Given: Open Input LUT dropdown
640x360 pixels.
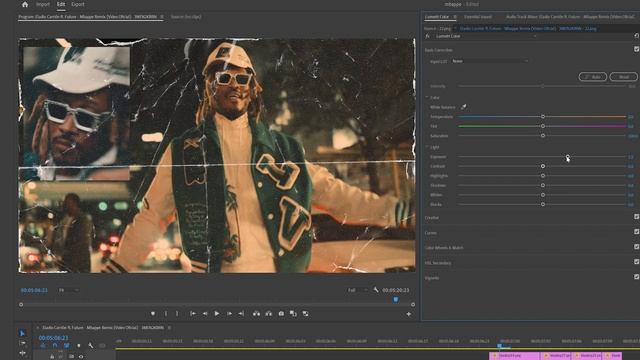Looking at the screenshot, I should [490, 61].
